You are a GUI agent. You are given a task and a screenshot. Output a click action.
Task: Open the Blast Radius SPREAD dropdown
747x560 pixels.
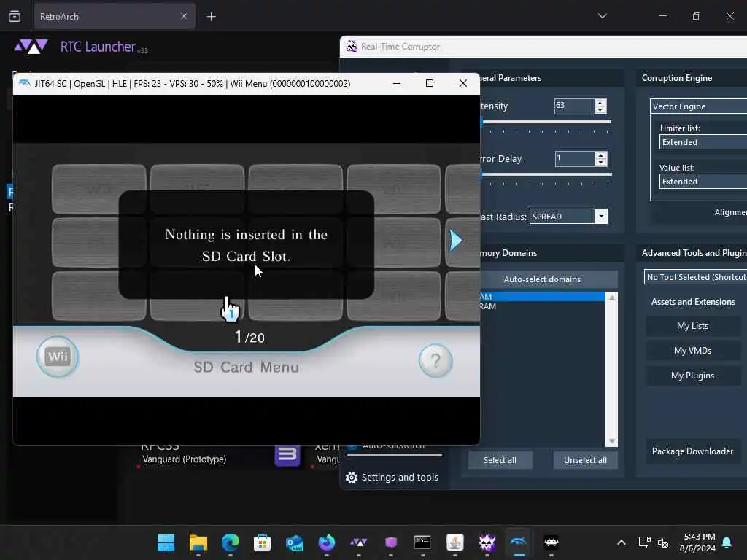pos(568,216)
